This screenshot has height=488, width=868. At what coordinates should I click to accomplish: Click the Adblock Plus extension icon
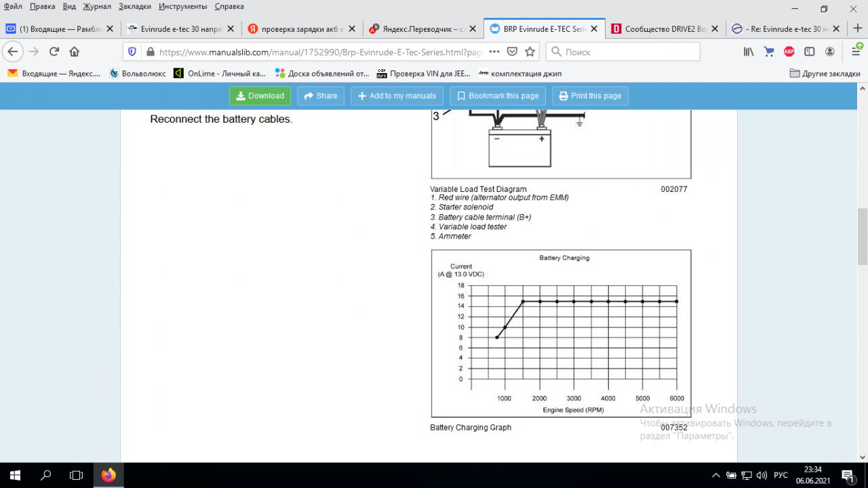(789, 52)
